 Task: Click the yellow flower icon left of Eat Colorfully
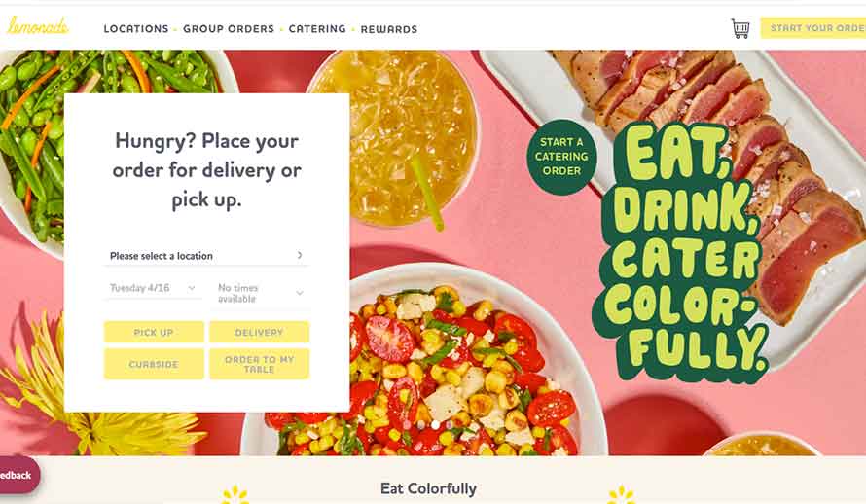point(235,494)
